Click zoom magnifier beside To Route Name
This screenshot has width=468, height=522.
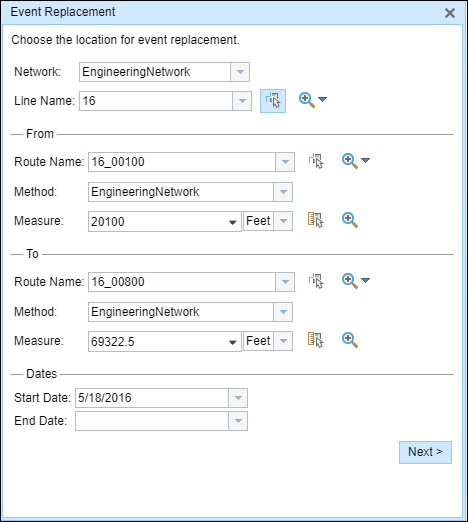[x=350, y=281]
